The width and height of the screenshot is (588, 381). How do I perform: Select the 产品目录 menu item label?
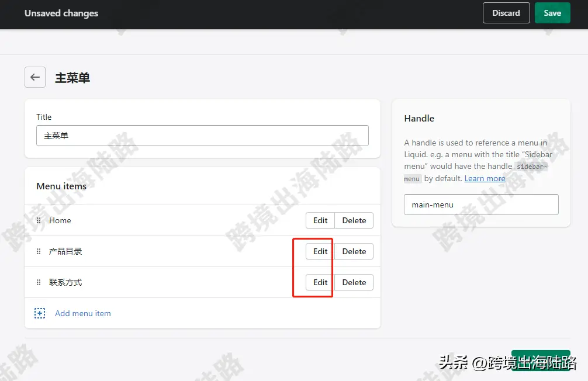(x=65, y=251)
